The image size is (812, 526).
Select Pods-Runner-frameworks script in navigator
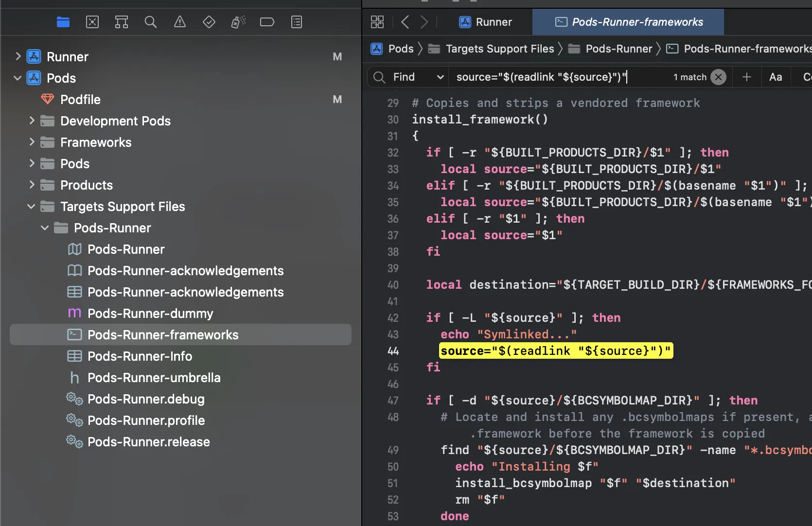tap(180, 334)
